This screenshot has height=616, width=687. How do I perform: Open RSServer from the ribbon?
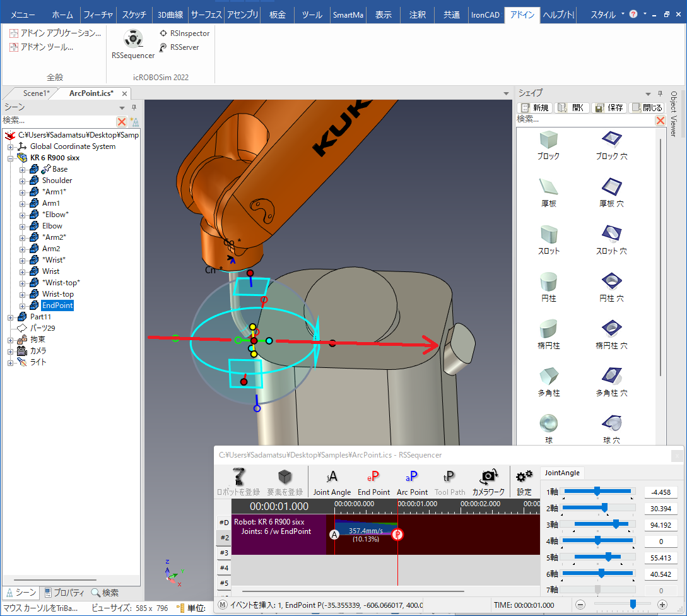pyautogui.click(x=179, y=47)
